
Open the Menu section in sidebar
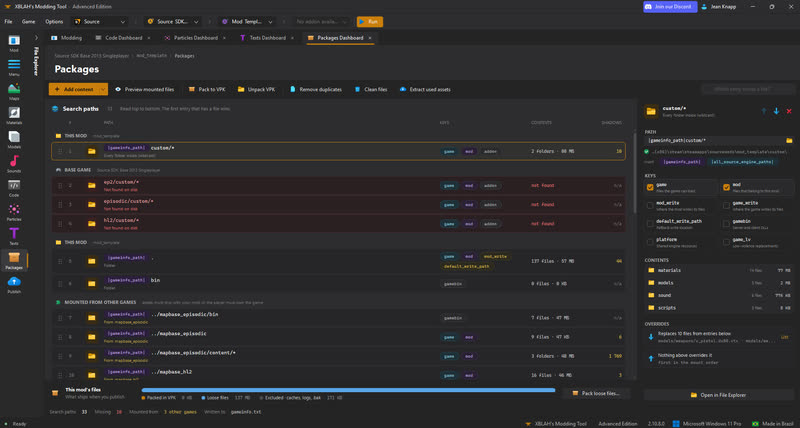(x=14, y=67)
